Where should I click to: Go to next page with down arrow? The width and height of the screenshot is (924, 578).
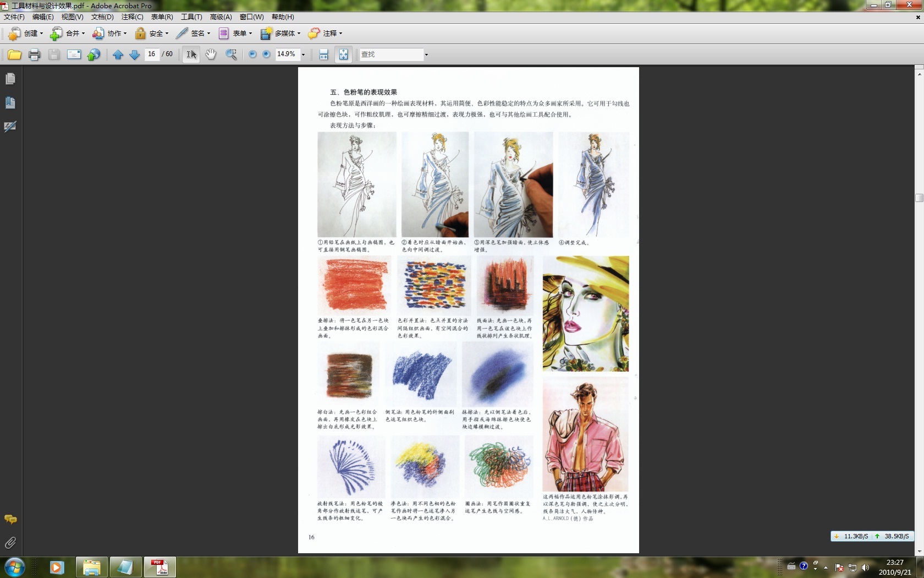click(x=134, y=54)
